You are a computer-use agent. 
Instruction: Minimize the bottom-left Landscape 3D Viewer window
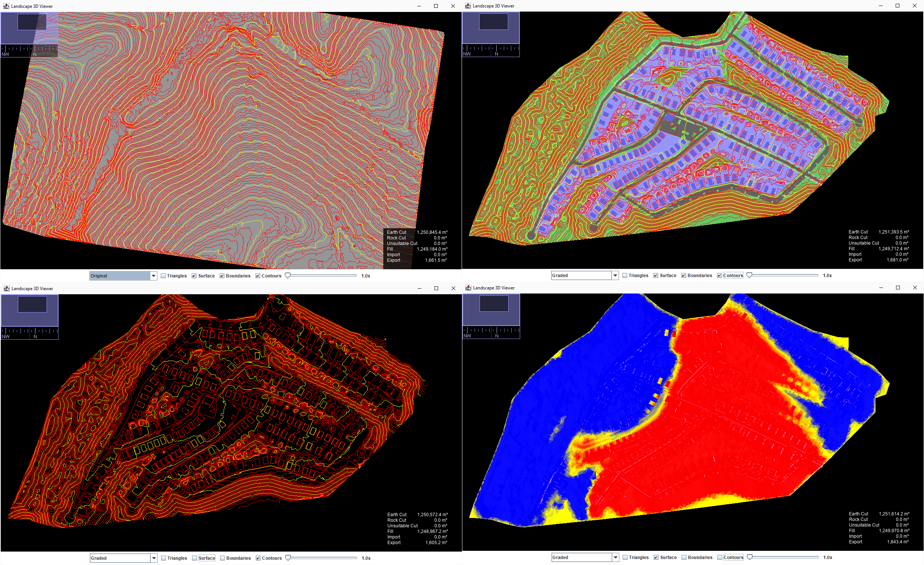point(419,288)
